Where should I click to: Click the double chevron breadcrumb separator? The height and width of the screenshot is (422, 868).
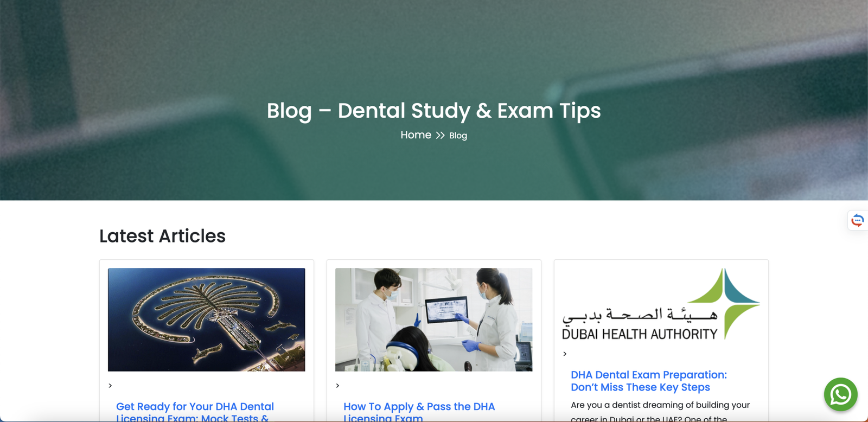click(x=440, y=135)
